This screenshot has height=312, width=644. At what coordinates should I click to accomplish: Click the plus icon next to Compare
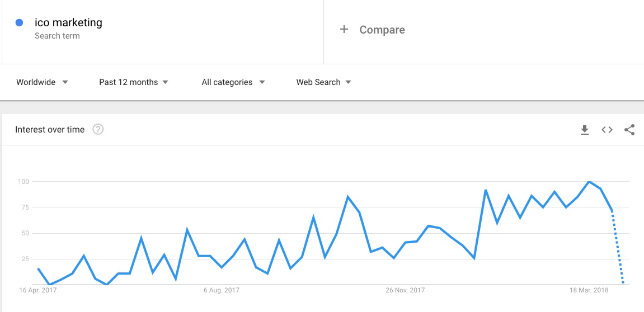[x=344, y=30]
